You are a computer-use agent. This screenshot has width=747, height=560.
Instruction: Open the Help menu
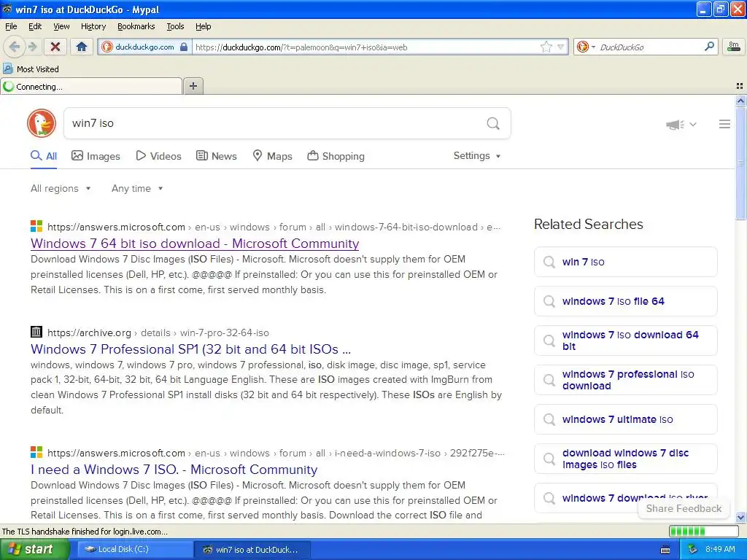203,26
